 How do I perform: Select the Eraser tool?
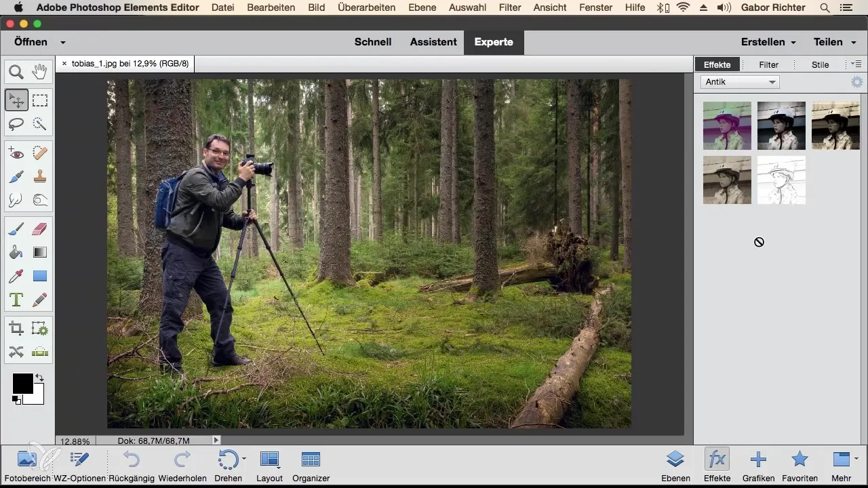click(x=40, y=229)
